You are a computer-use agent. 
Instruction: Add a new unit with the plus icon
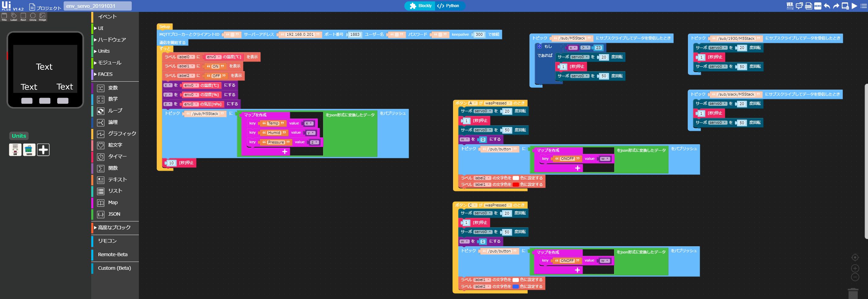[43, 150]
